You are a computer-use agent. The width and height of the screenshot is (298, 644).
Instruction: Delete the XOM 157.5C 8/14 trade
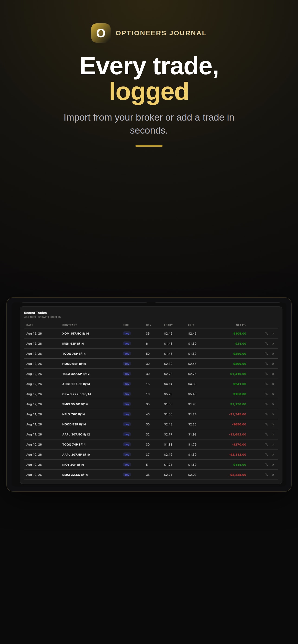pos(273,334)
